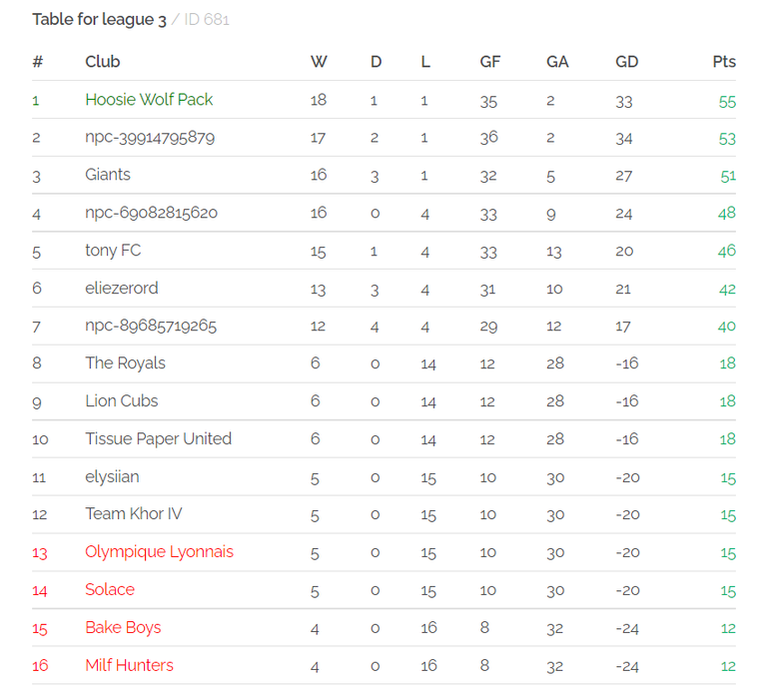The height and width of the screenshot is (700, 767).
Task: Select Lion Cubs in the table
Action: click(121, 401)
